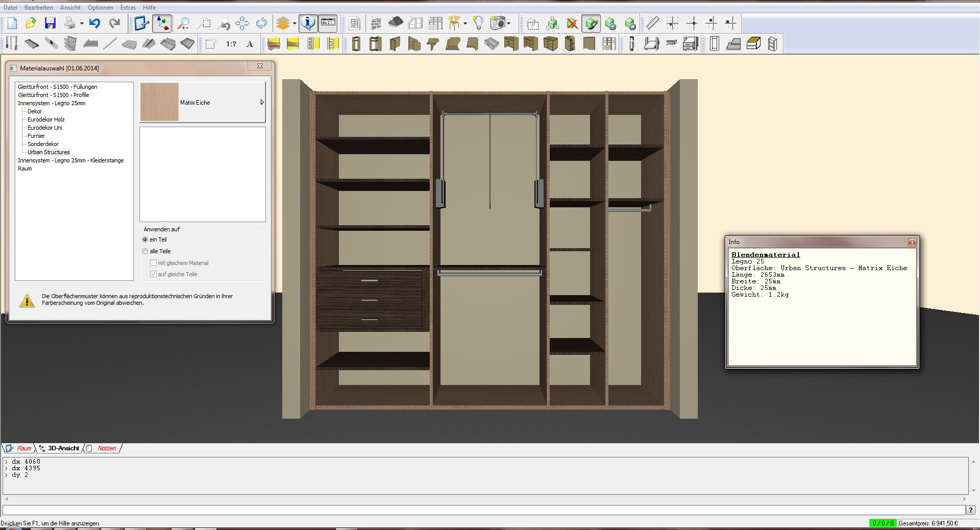Open the Extras menu
Screen dimensions: 980x530
point(128,8)
